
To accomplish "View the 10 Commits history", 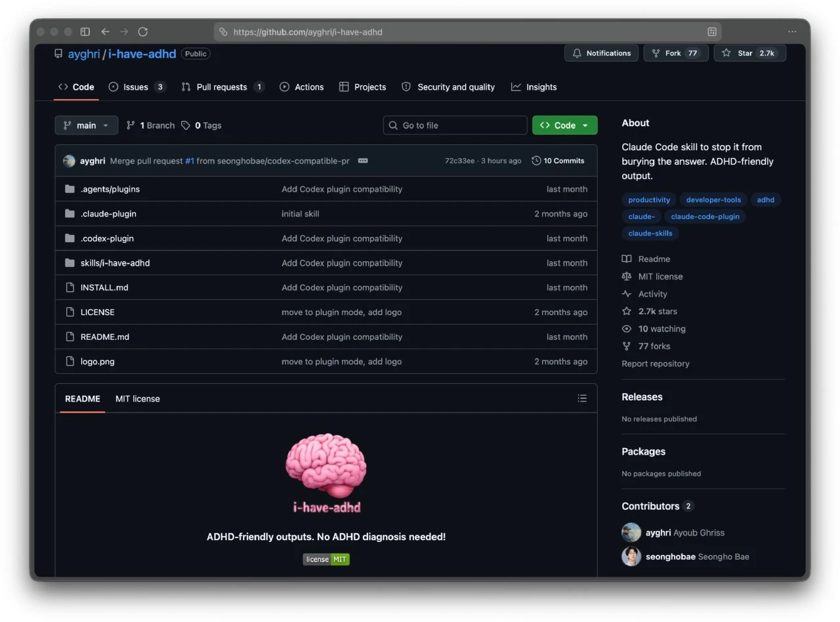I will coord(558,161).
